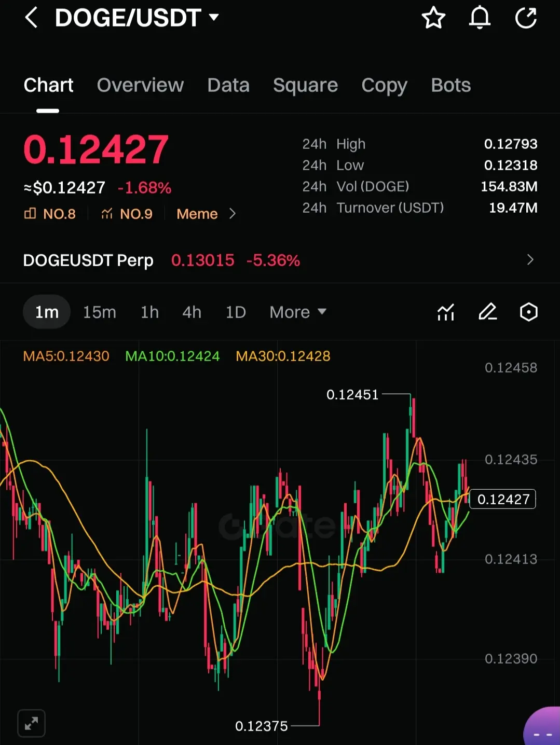Tap the 0.12458 price axis label
Viewport: 560px width, 745px height.
click(511, 368)
